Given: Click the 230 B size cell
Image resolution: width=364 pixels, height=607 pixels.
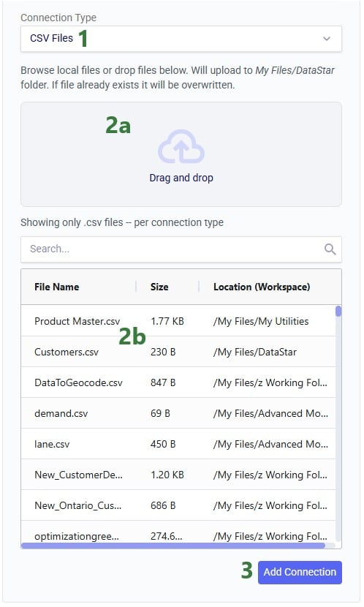Looking at the screenshot, I should click(163, 352).
